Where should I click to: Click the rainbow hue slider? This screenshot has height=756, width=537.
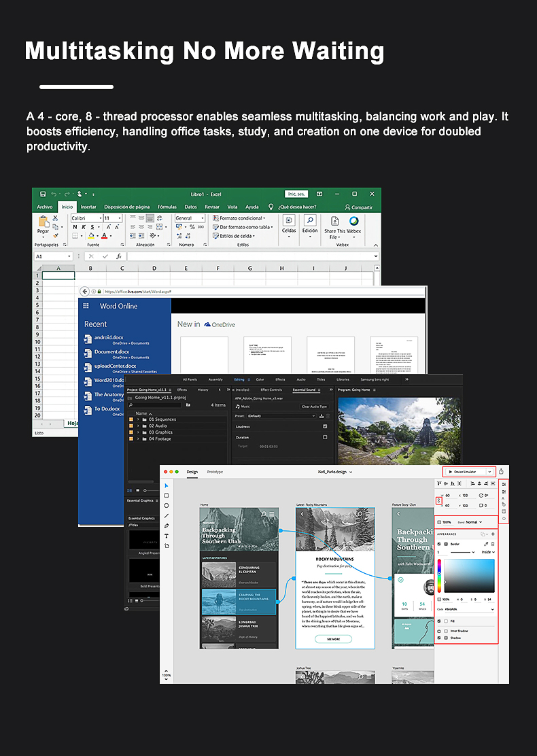tap(439, 576)
